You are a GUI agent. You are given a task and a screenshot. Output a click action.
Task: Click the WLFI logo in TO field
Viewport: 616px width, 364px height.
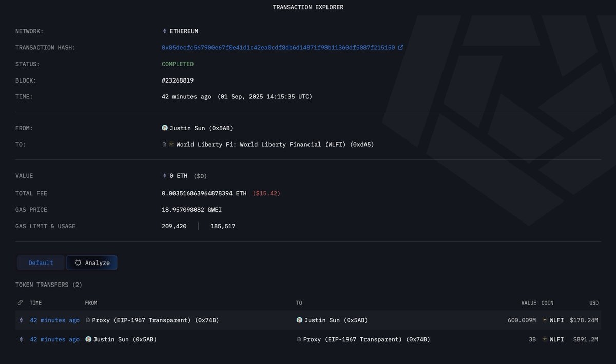pos(171,145)
